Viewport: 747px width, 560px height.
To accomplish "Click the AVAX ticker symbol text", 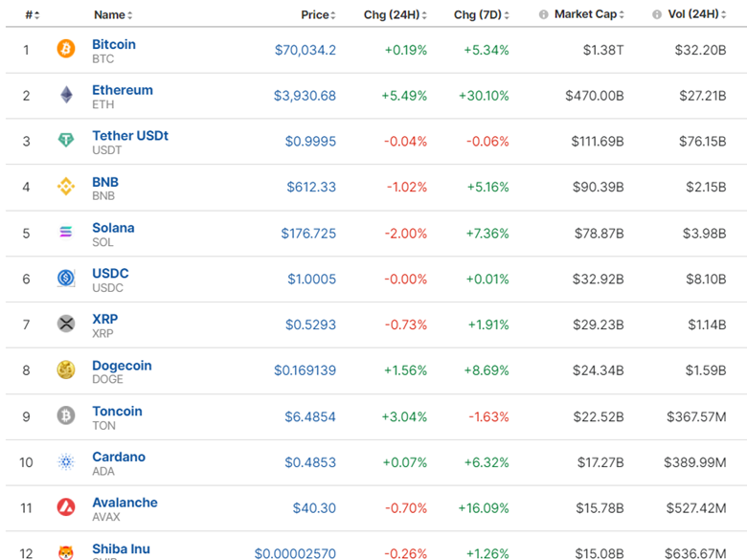I will (x=106, y=517).
